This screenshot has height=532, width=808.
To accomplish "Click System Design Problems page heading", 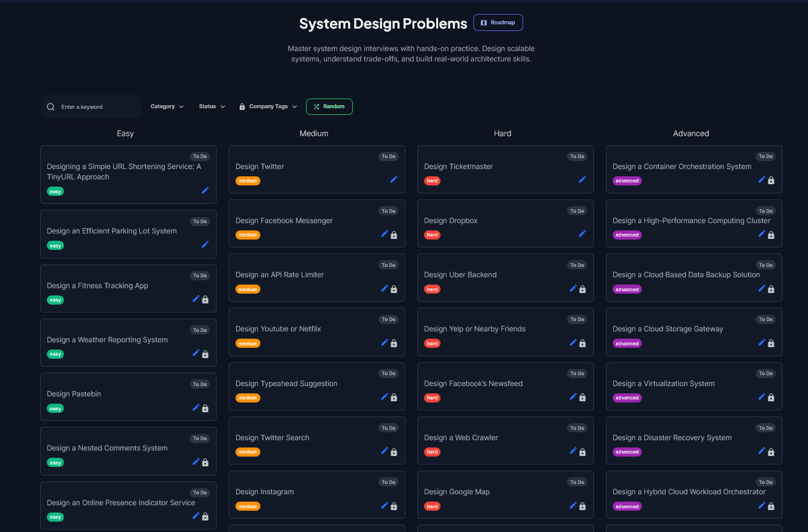I will (383, 24).
